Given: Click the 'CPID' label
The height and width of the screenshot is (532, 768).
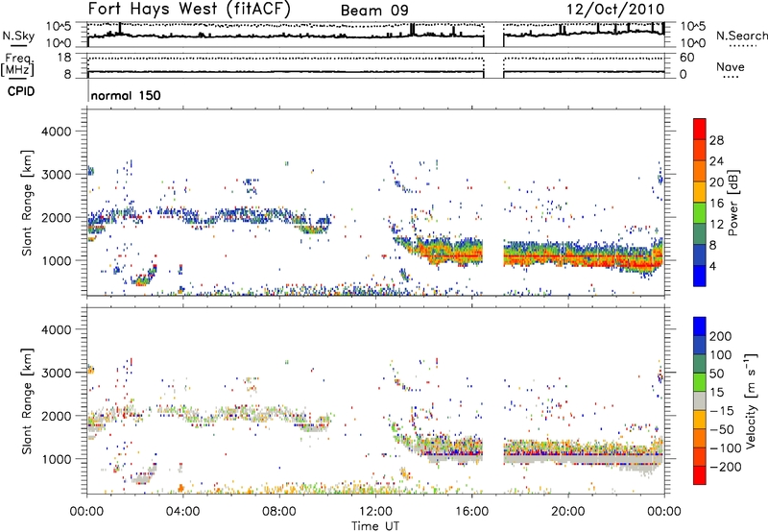Looking at the screenshot, I should pyautogui.click(x=21, y=91).
